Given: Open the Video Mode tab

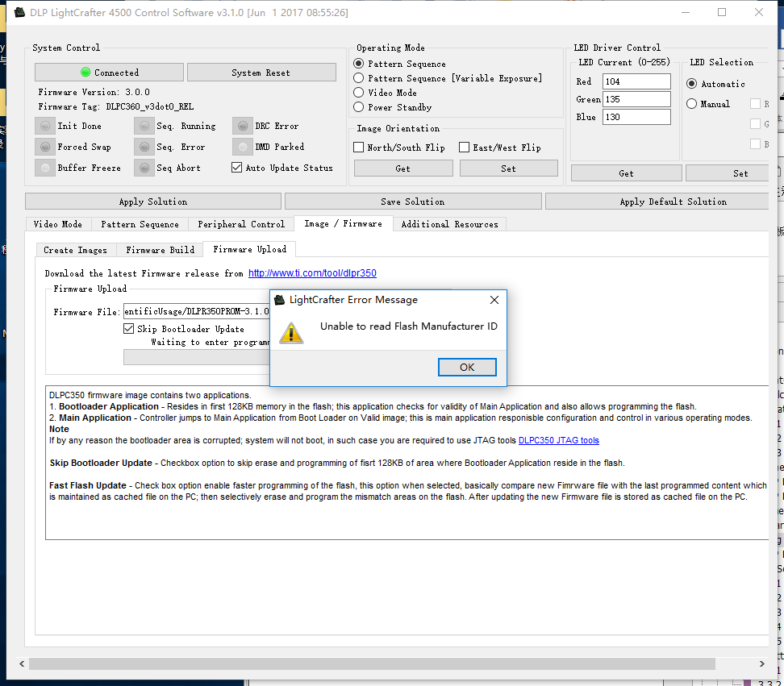Looking at the screenshot, I should click(x=58, y=224).
